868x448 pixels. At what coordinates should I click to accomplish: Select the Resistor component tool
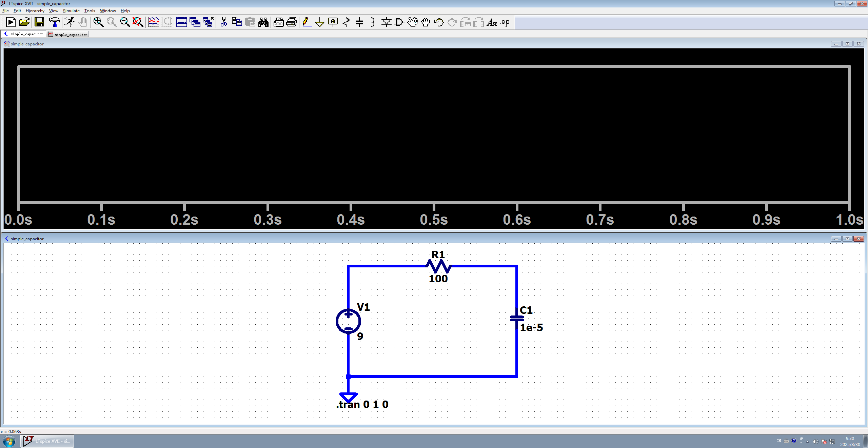(346, 22)
